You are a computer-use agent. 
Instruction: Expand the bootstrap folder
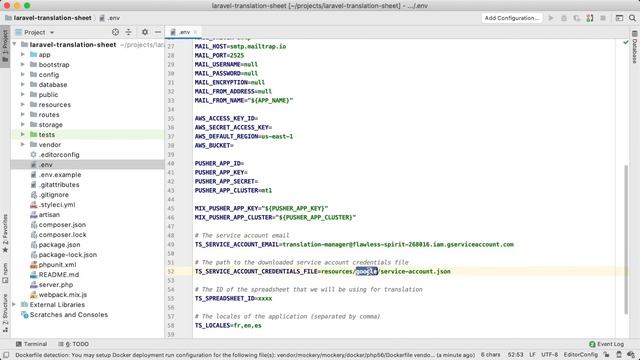pyautogui.click(x=23, y=64)
